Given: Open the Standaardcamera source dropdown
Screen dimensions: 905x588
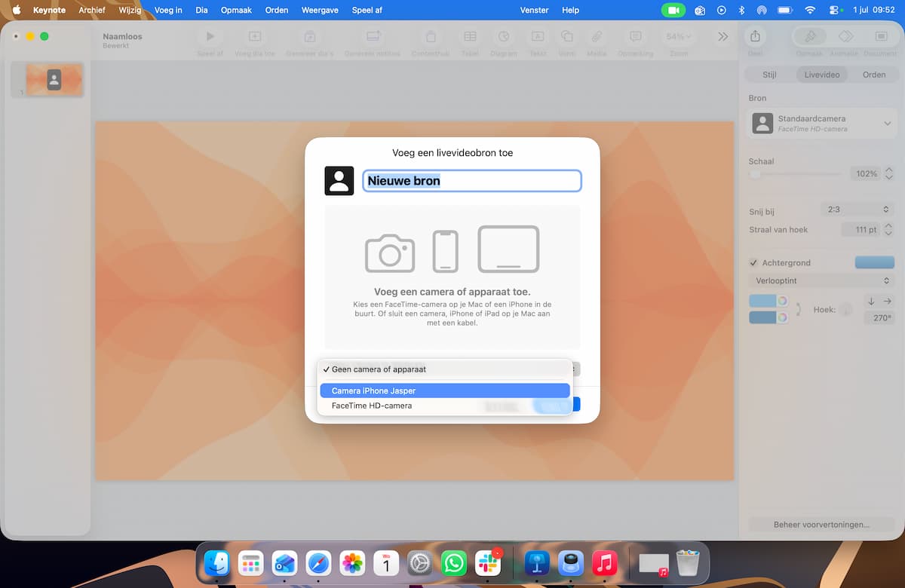Looking at the screenshot, I should (822, 124).
